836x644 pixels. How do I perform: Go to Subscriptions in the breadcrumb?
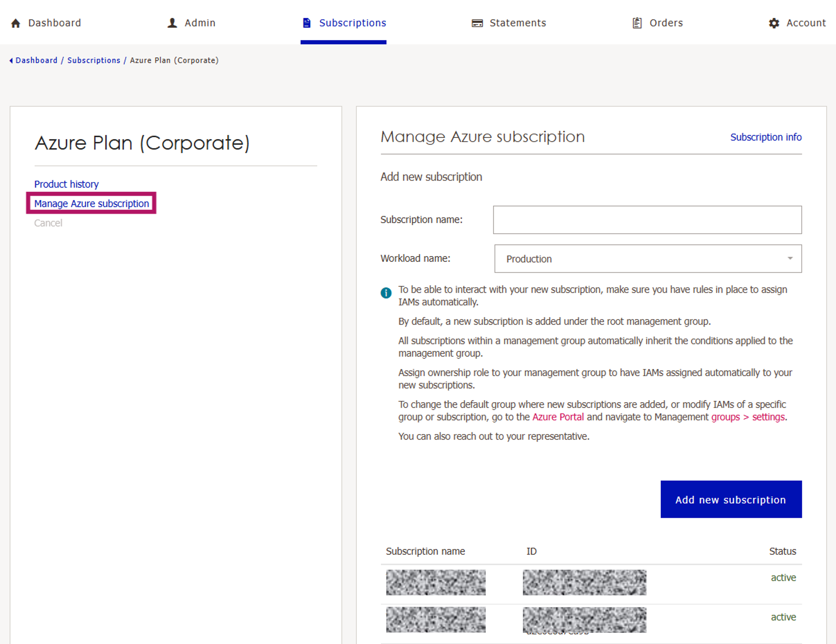pyautogui.click(x=94, y=60)
